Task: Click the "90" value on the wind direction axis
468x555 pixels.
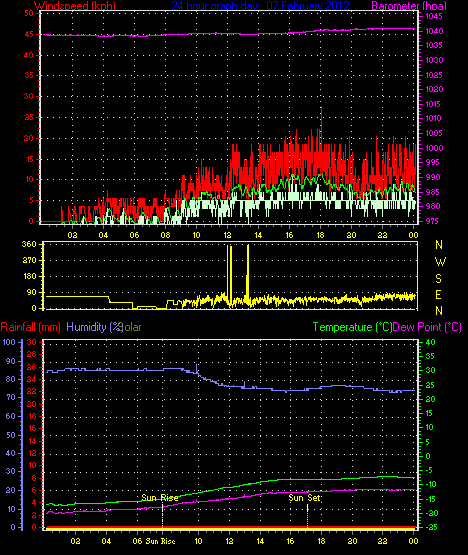Action: point(32,292)
